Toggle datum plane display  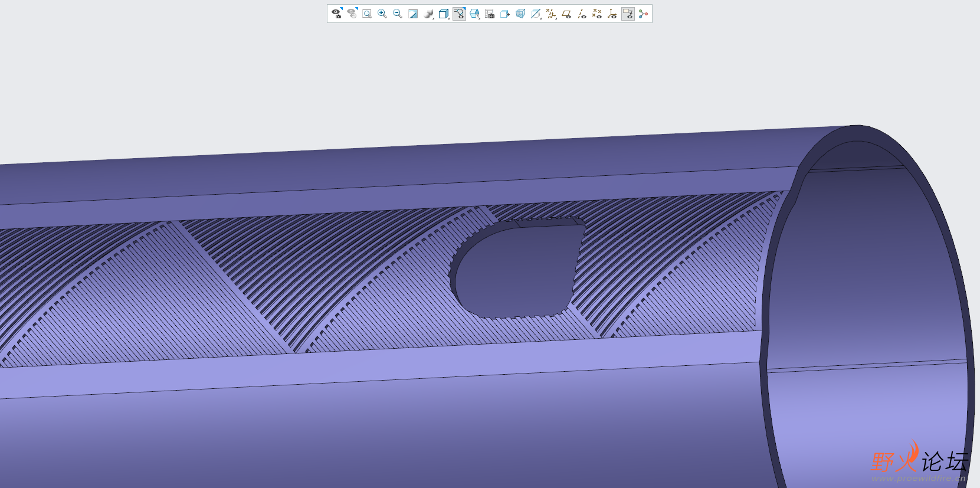click(566, 14)
